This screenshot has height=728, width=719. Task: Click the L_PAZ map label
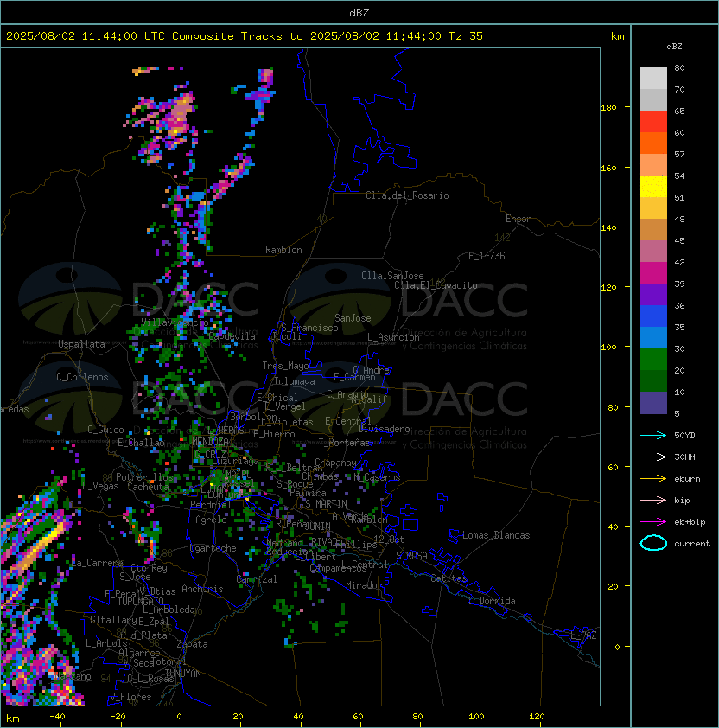(583, 635)
